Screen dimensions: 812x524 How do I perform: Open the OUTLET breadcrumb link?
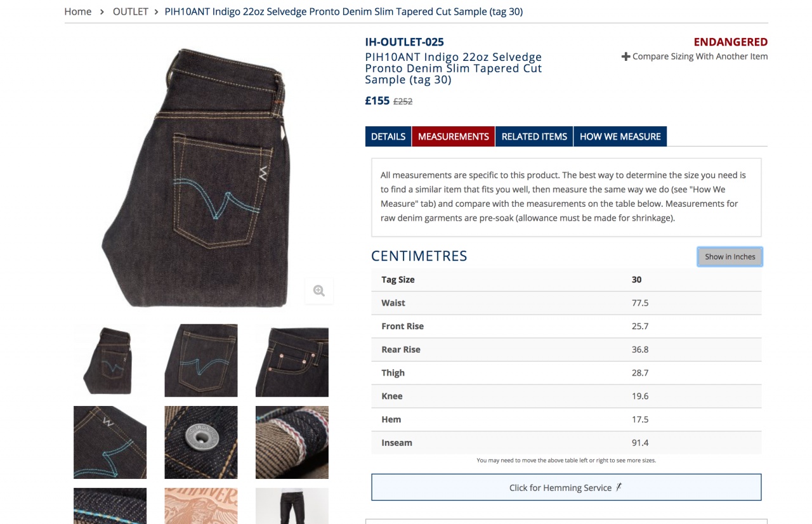pyautogui.click(x=131, y=11)
